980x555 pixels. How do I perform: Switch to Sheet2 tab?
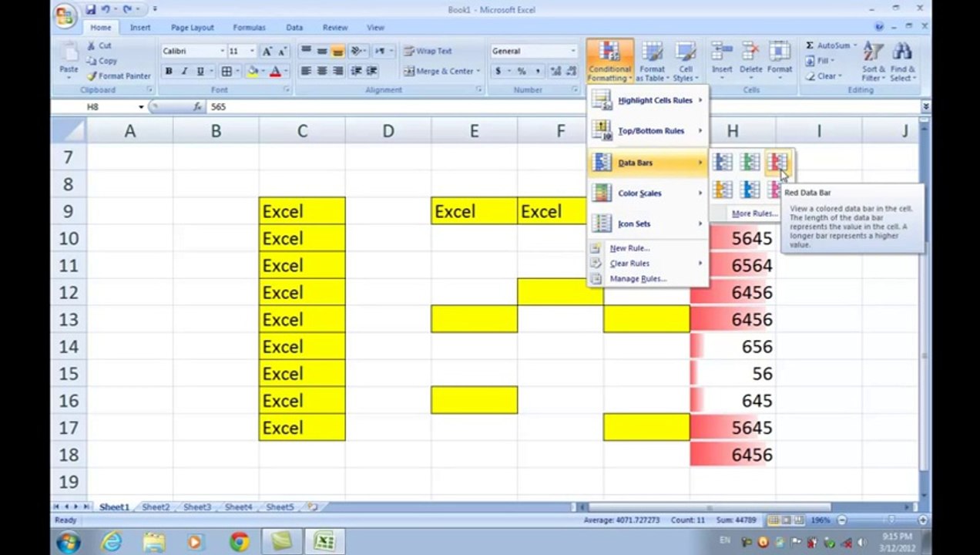155,507
